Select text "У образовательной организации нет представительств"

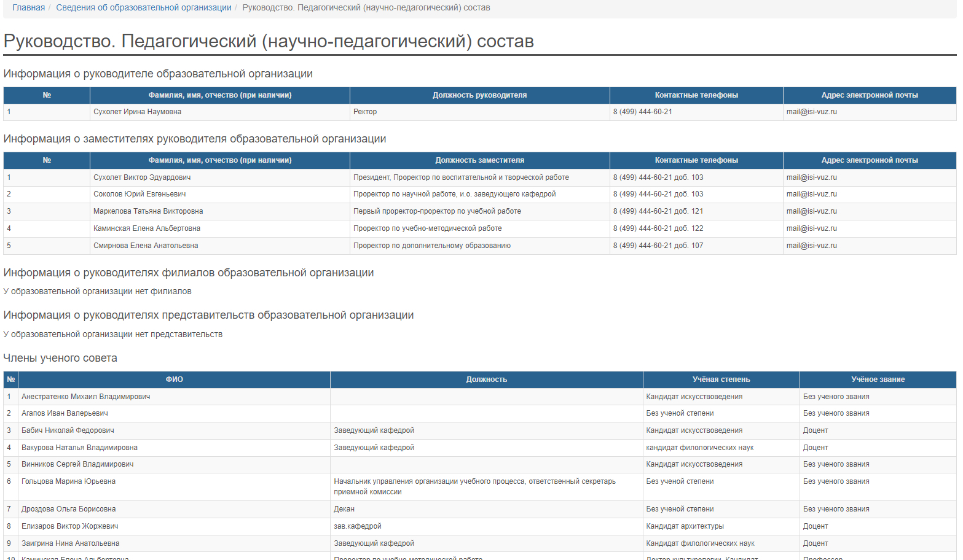click(x=113, y=334)
